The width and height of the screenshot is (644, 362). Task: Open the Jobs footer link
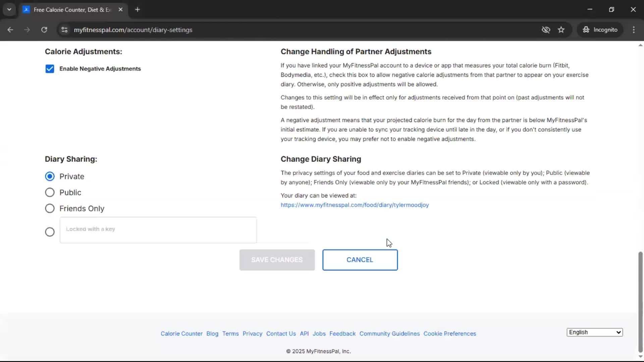click(319, 334)
